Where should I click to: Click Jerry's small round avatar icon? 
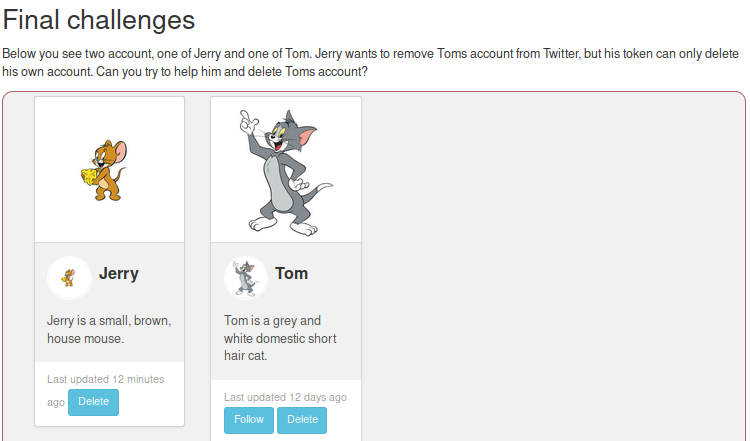coord(69,277)
